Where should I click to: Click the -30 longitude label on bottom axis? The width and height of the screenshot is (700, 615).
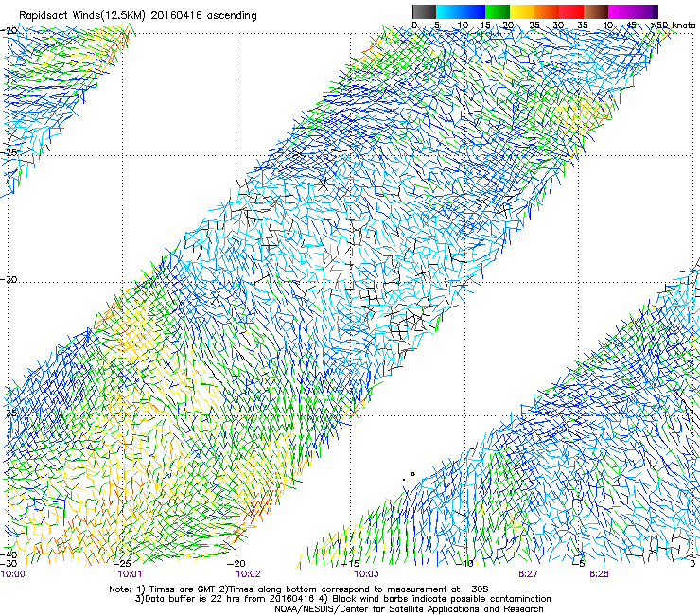9,564
